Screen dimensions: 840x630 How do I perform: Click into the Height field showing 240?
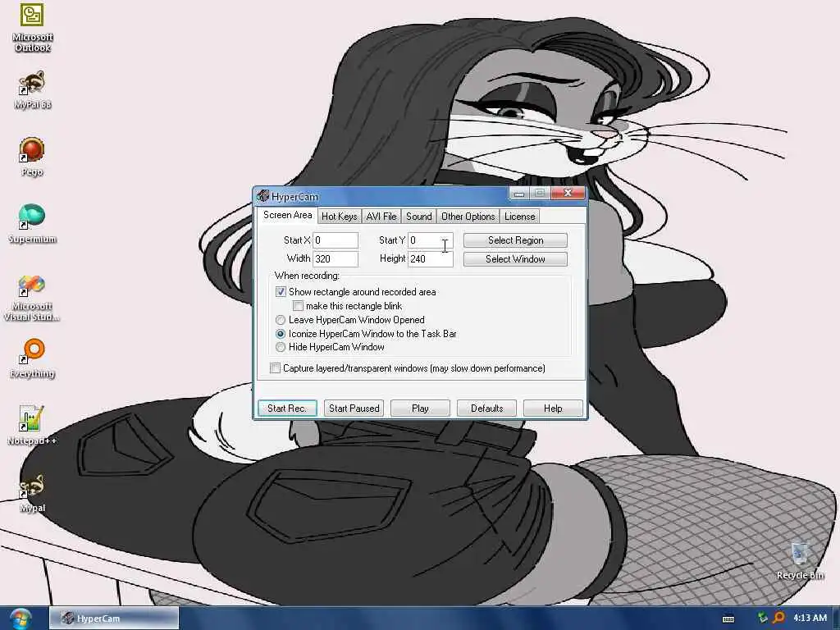[430, 258]
